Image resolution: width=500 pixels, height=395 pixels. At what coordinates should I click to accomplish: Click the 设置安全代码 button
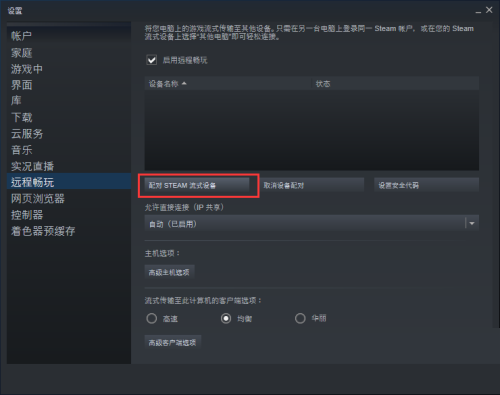tap(426, 185)
